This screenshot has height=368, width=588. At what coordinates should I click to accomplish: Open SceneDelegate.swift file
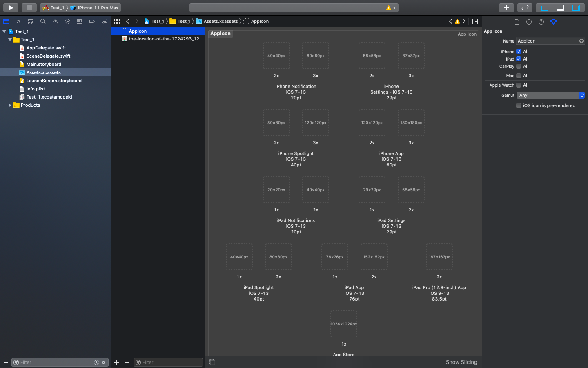click(x=48, y=56)
